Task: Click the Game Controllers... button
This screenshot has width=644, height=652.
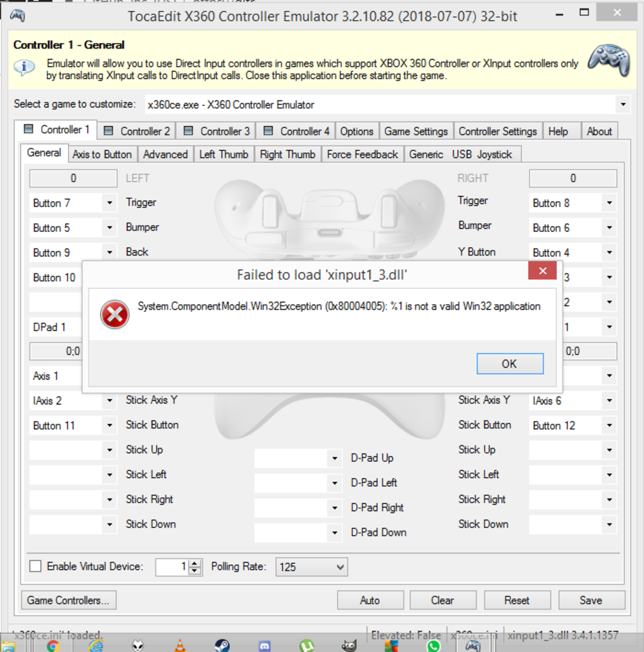Action: tap(68, 600)
